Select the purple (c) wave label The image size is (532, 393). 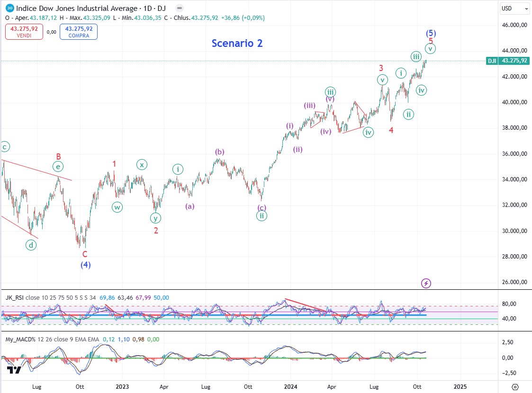click(261, 207)
